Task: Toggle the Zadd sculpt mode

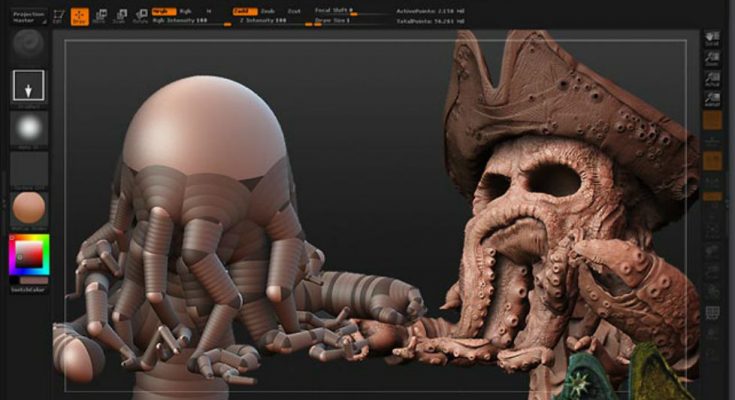Action: [x=245, y=11]
